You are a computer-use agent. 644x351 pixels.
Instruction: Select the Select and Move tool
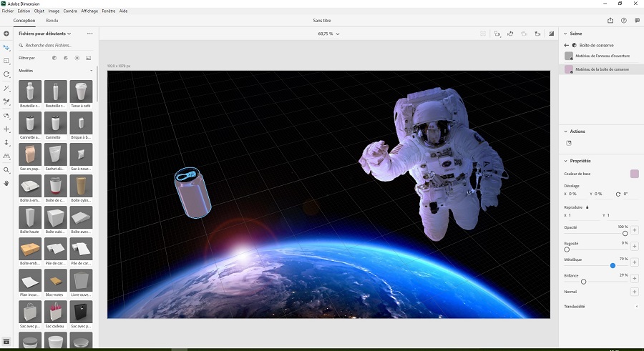click(x=6, y=48)
